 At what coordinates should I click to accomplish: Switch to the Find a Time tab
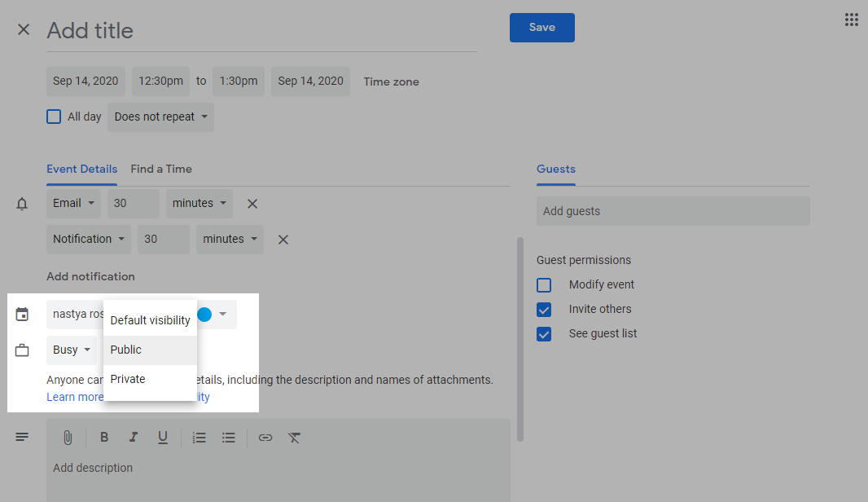[160, 169]
